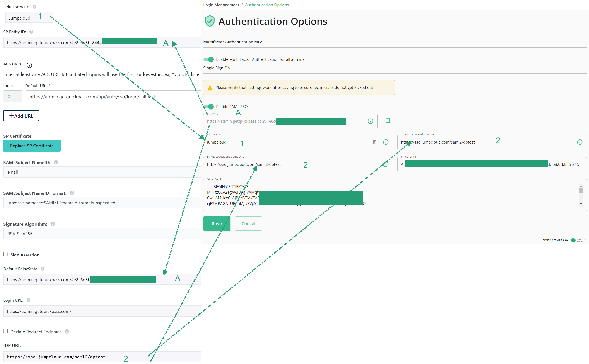Viewport: 589px width, 364px height.
Task: Check the Sign Assertion checkbox
Action: click(x=5, y=254)
